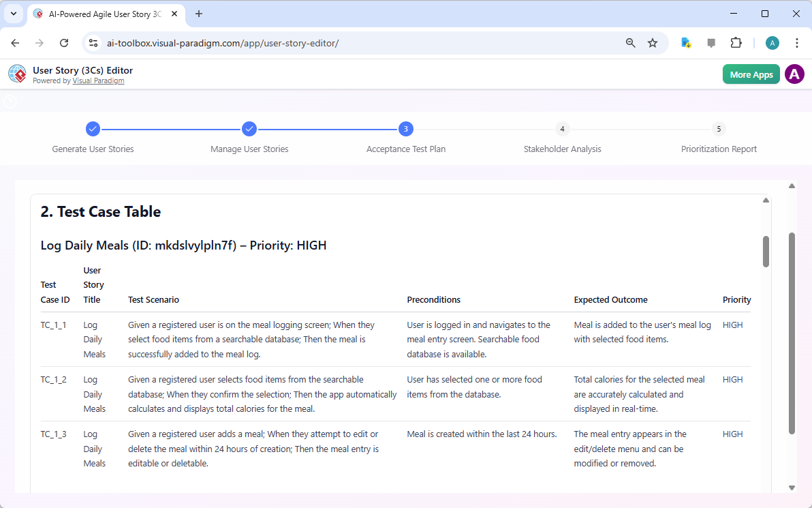Open the Extensions puzzle icon

tap(736, 42)
